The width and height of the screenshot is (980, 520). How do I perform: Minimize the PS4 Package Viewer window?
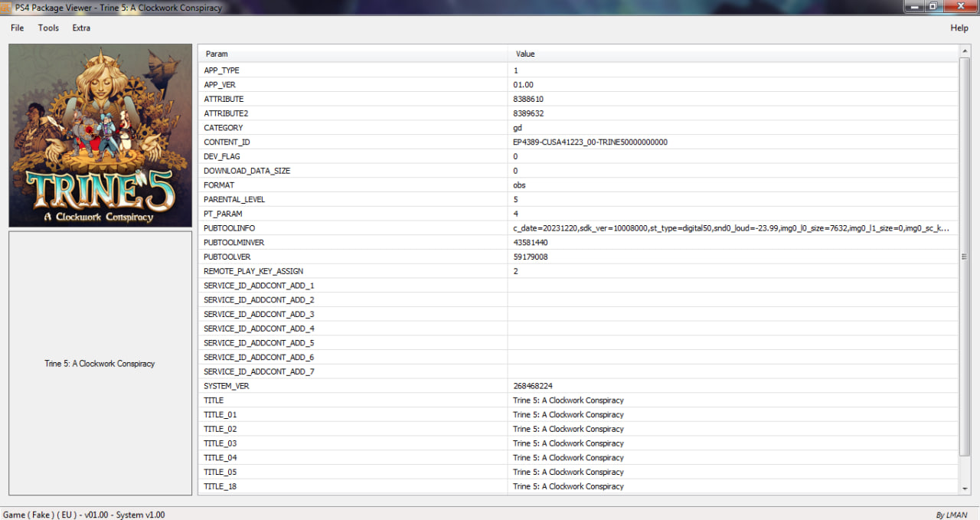[x=913, y=6]
